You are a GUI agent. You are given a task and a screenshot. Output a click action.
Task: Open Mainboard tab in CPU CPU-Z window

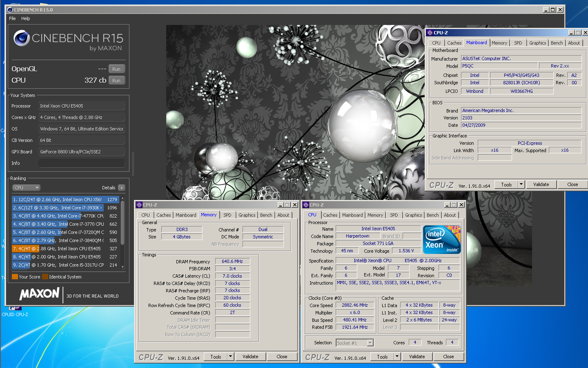point(352,215)
